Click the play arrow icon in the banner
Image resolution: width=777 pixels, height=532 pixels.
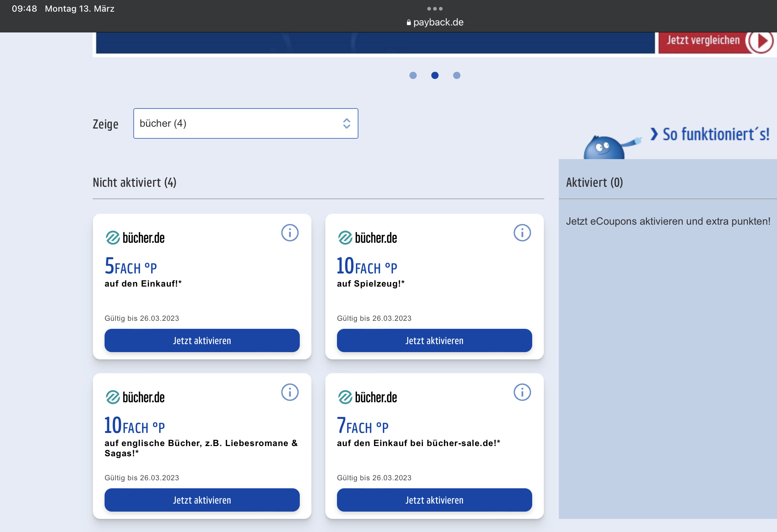point(761,42)
